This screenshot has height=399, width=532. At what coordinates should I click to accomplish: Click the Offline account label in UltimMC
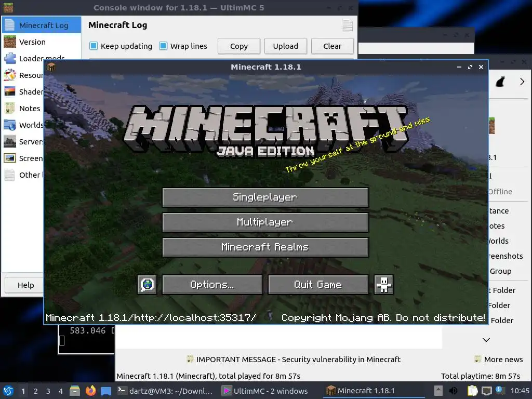point(500,191)
